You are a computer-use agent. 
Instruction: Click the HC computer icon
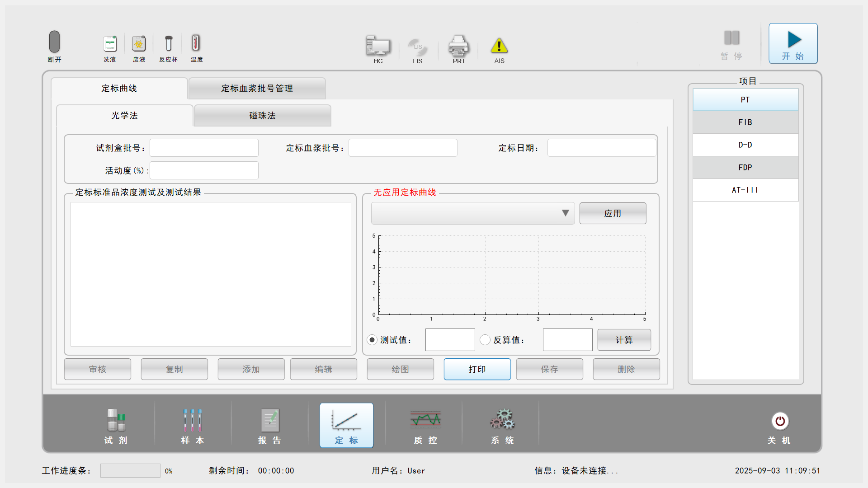[378, 46]
